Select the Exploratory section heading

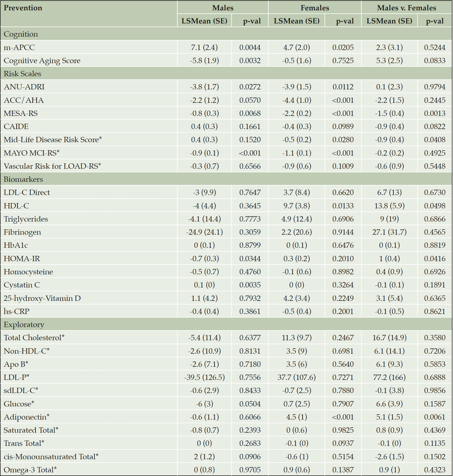click(24, 325)
